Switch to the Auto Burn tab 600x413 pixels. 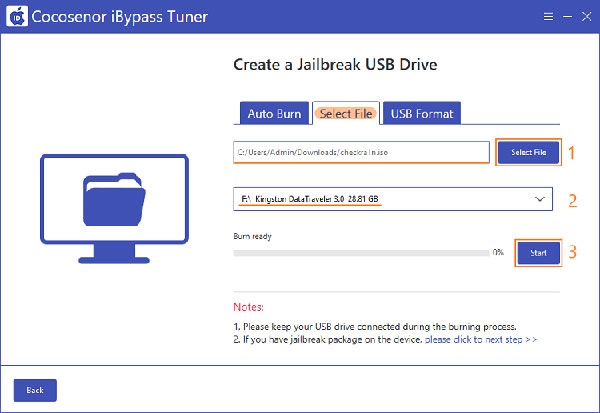point(274,113)
